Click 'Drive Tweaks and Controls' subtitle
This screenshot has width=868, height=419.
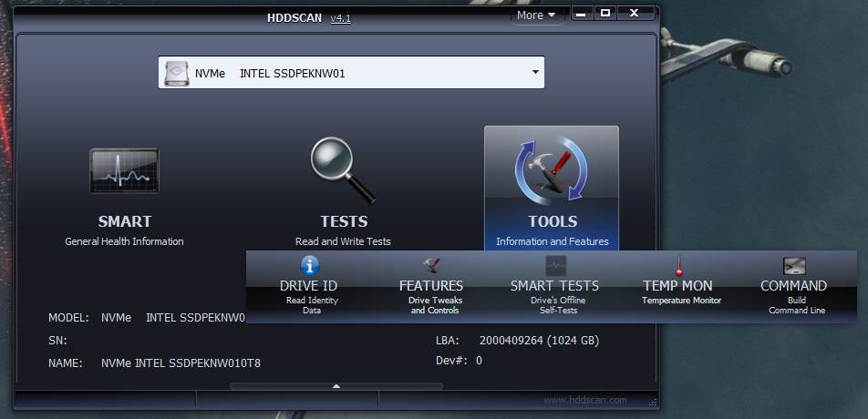(x=435, y=306)
